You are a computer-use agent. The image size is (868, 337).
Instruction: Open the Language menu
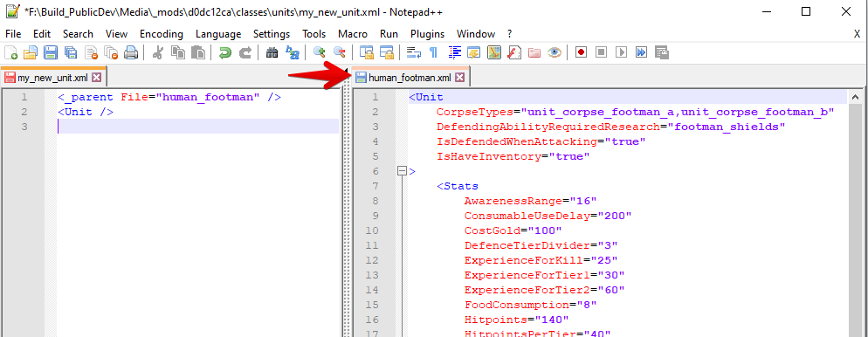(218, 34)
